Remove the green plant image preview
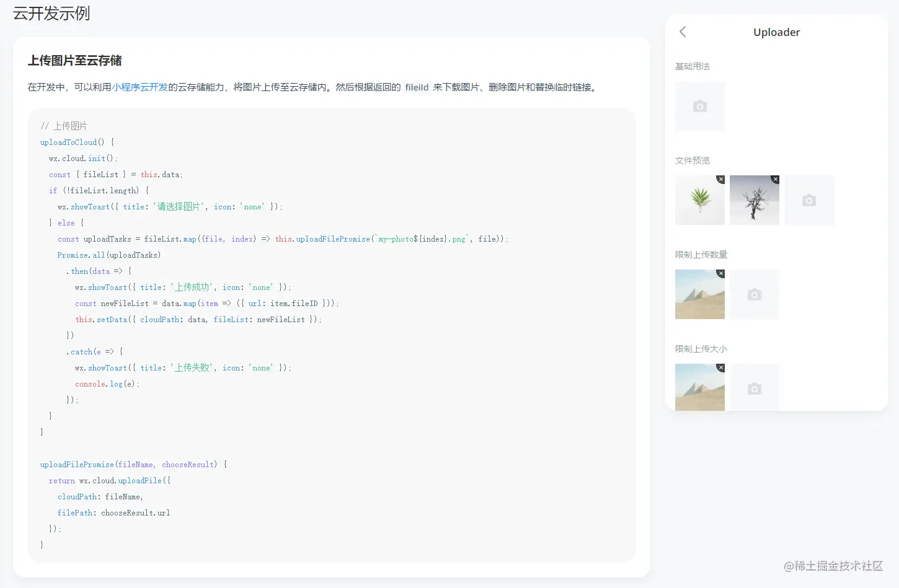This screenshot has height=588, width=899. pyautogui.click(x=720, y=179)
